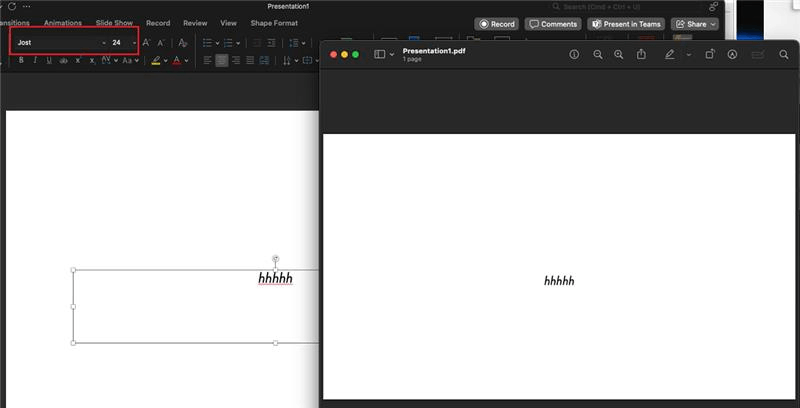Click the hhhhh text in the PDF preview

click(559, 281)
